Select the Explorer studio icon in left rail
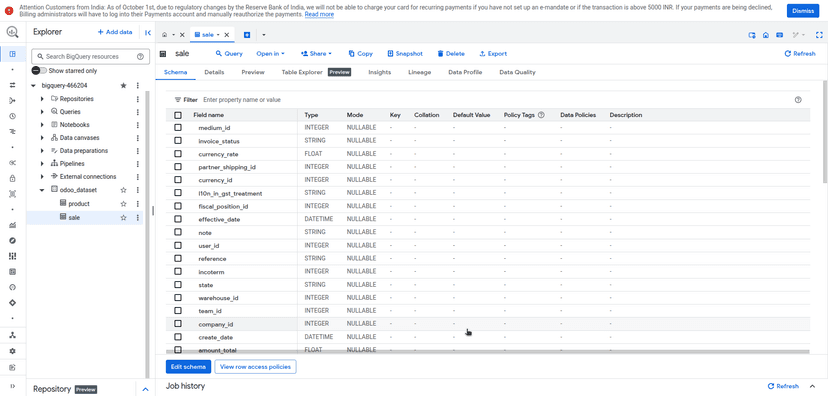 13,54
